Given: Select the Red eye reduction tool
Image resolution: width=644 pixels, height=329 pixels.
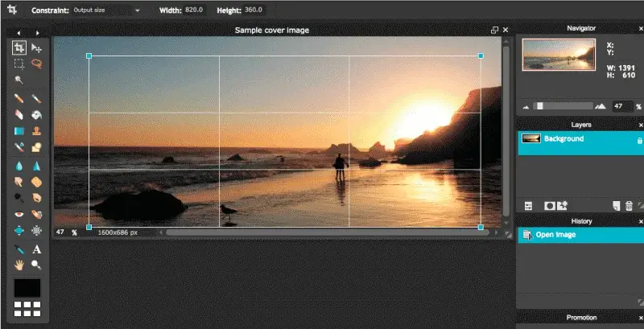Looking at the screenshot, I should (19, 215).
